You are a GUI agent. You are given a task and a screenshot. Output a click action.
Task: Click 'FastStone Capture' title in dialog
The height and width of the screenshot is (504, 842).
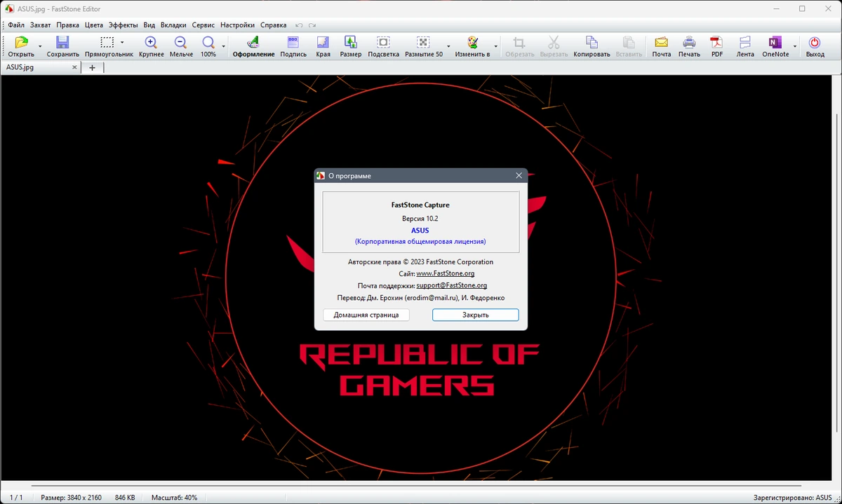[x=420, y=205]
